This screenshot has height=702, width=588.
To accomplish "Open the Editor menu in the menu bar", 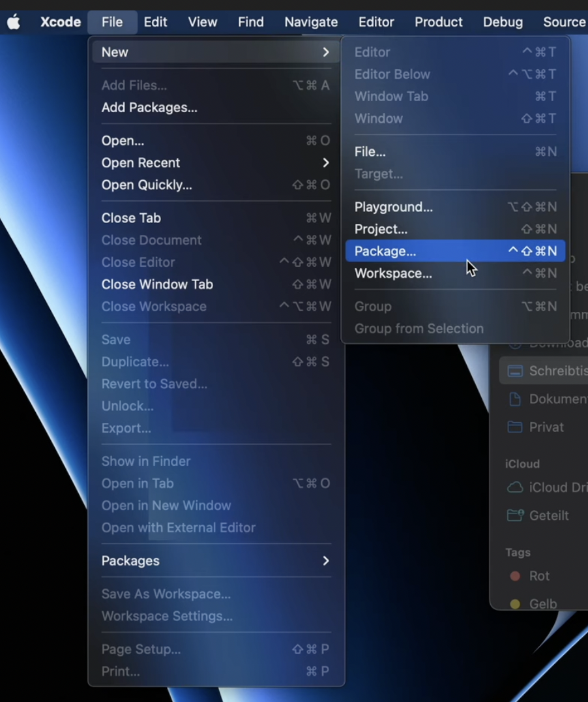I will pos(376,22).
